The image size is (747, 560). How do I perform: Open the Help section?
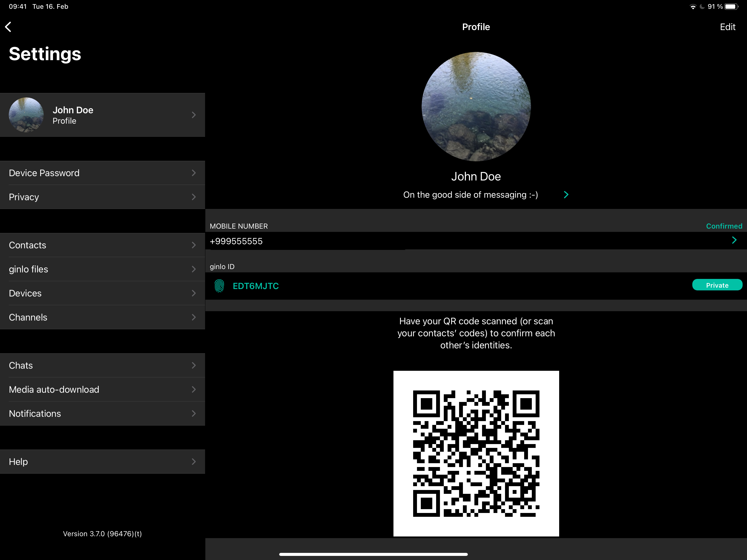click(x=102, y=461)
